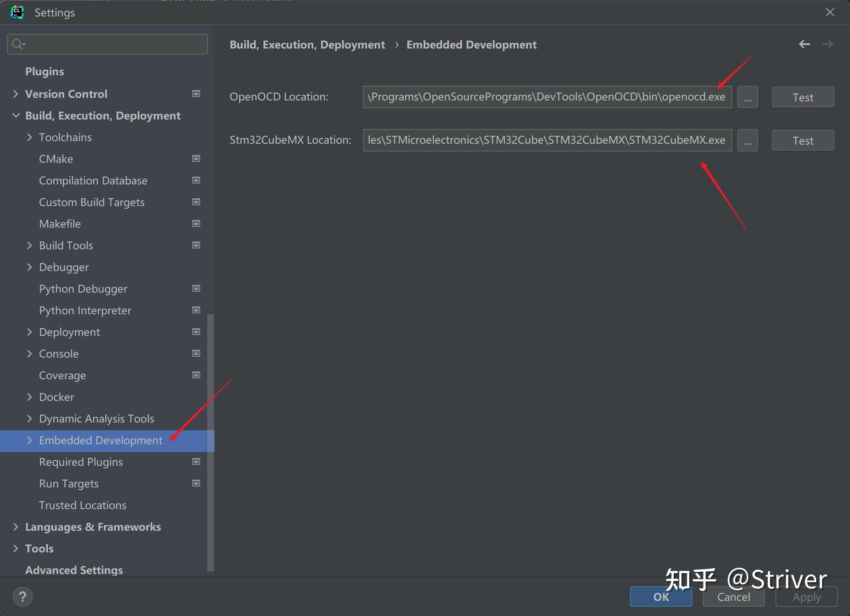
Task: Click project-level icon beside Deployment
Action: (196, 332)
